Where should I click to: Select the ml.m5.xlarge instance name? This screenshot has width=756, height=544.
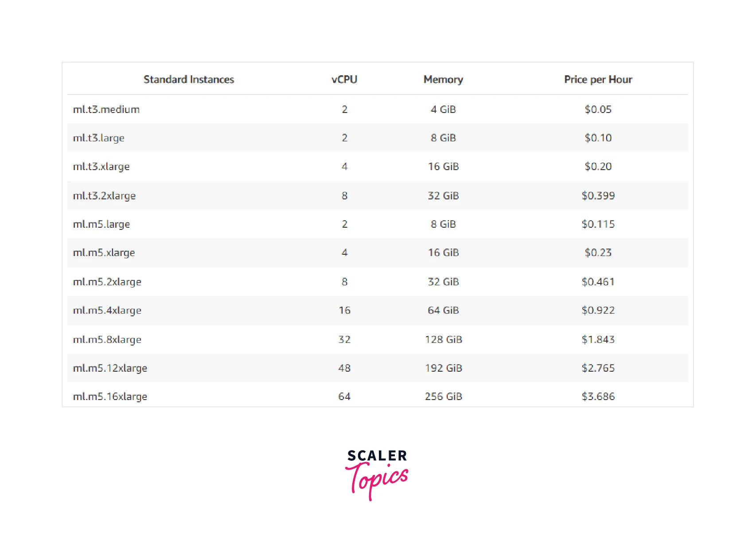pos(104,253)
